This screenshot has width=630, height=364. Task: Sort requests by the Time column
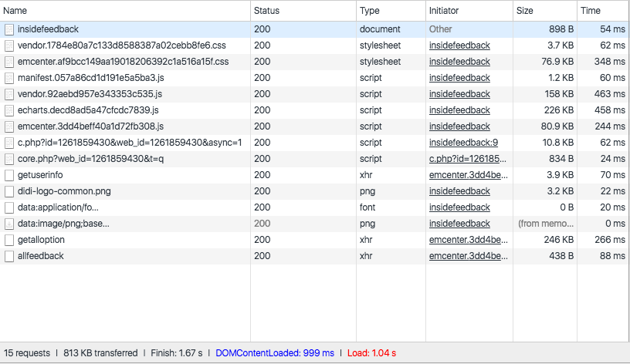pos(590,11)
